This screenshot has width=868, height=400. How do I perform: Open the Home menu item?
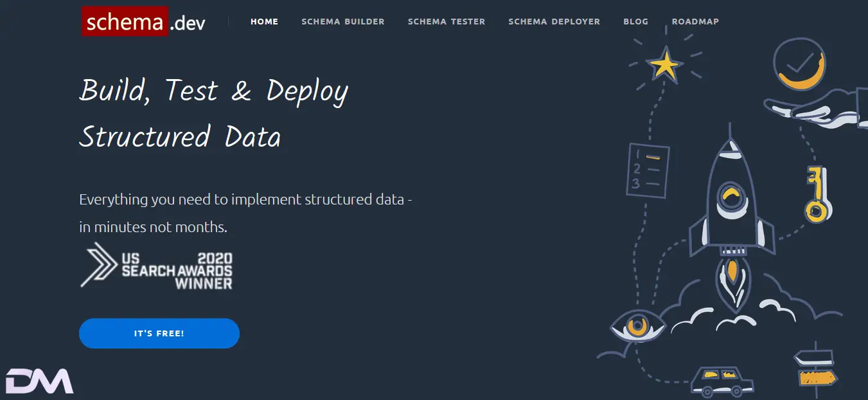264,21
